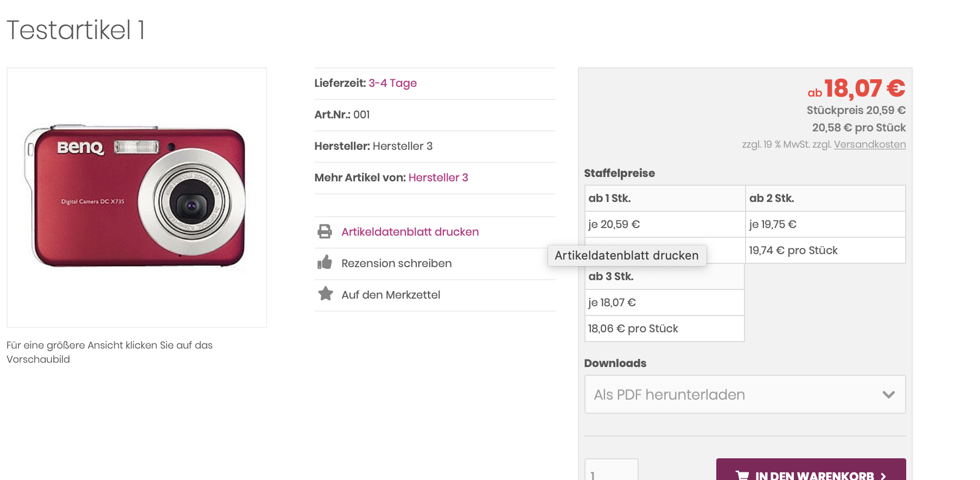
Task: Click the shopping cart icon on button
Action: [x=742, y=476]
